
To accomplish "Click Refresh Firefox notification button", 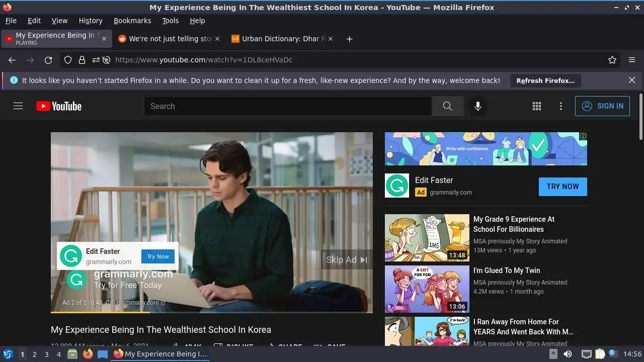I will 545,80.
